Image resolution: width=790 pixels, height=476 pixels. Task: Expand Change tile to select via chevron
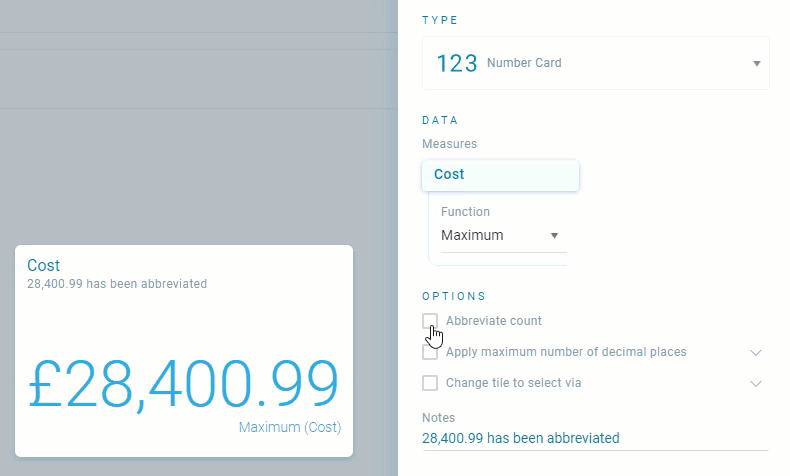[x=755, y=384]
